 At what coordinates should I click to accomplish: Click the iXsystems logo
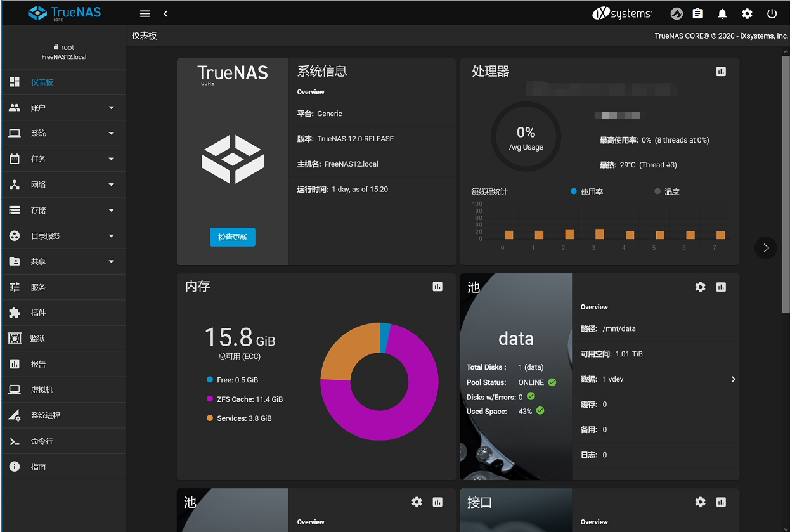[622, 13]
